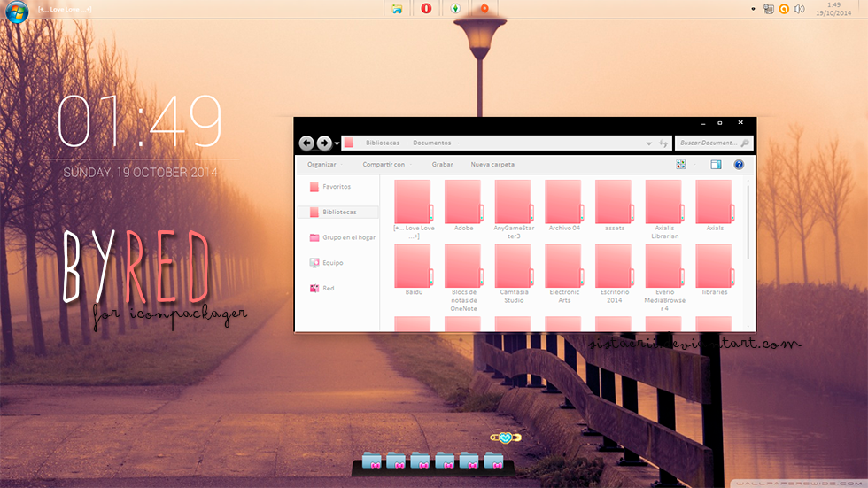The image size is (868, 488).
Task: Open the green diamond taskbar icon
Action: [455, 8]
